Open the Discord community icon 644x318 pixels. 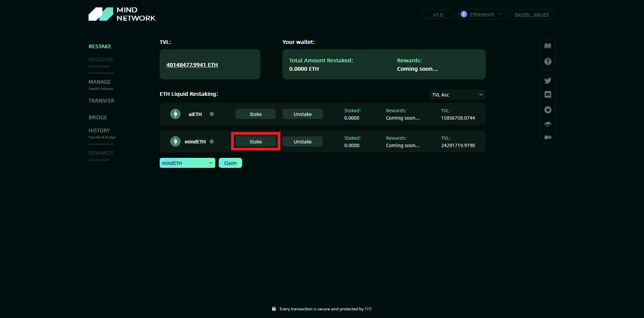click(548, 95)
